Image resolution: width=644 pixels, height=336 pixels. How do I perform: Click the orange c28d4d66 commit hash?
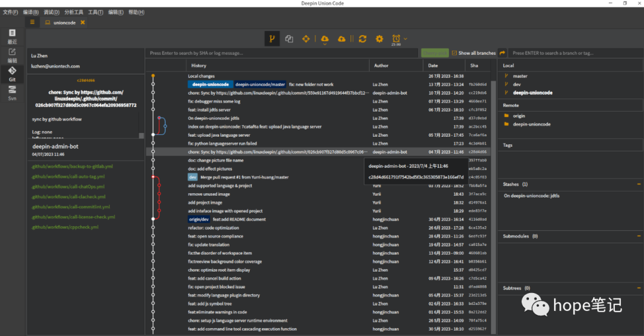[86, 81]
